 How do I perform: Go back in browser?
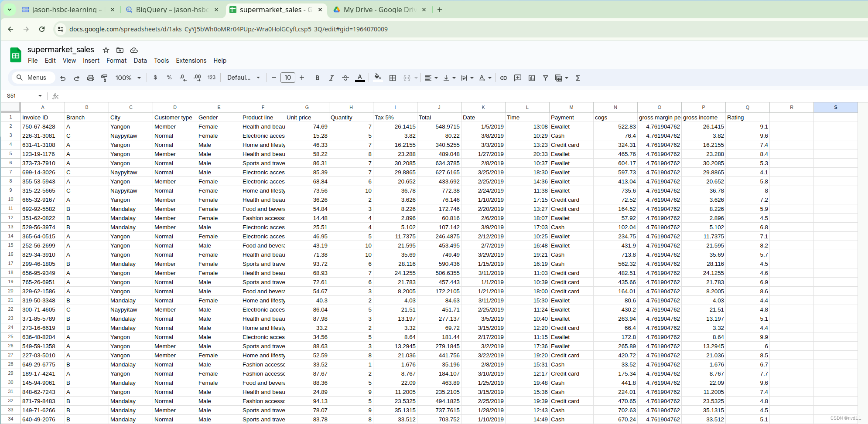click(10, 29)
